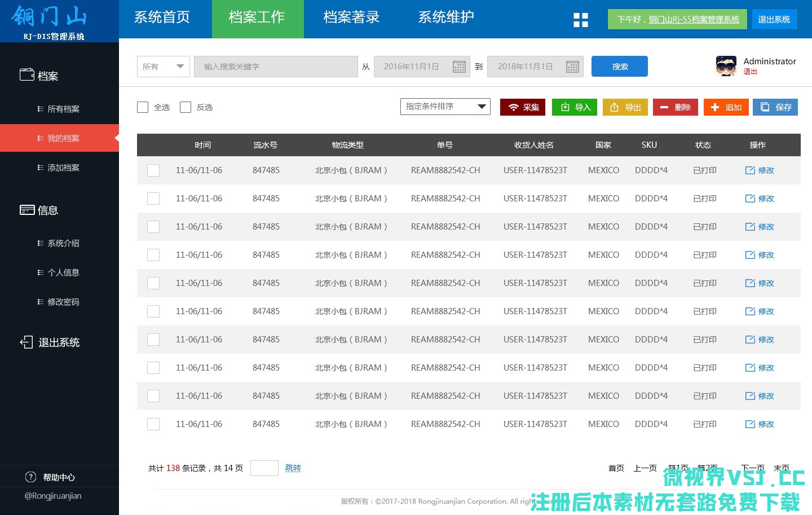Click the search keyword input field
This screenshot has height=515, width=812.
pos(276,67)
